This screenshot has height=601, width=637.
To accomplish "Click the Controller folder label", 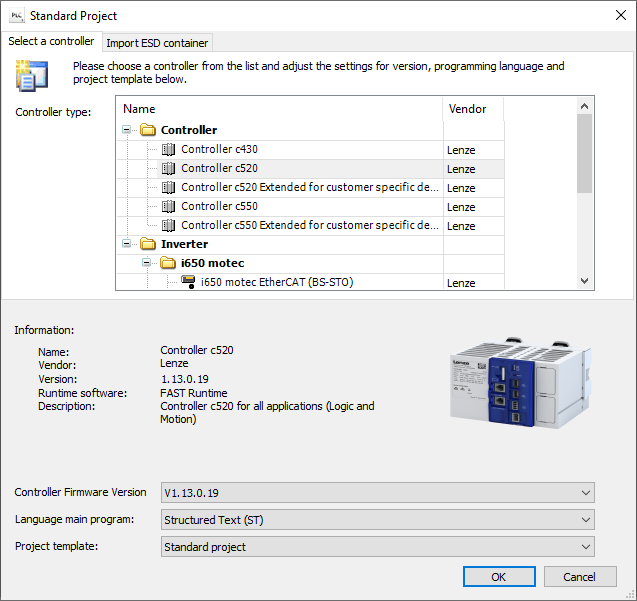I will point(189,130).
